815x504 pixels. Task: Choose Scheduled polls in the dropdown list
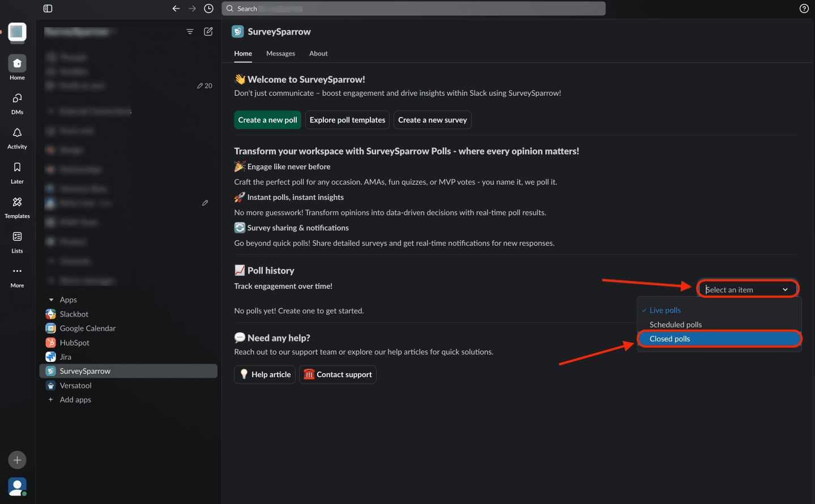tap(675, 324)
